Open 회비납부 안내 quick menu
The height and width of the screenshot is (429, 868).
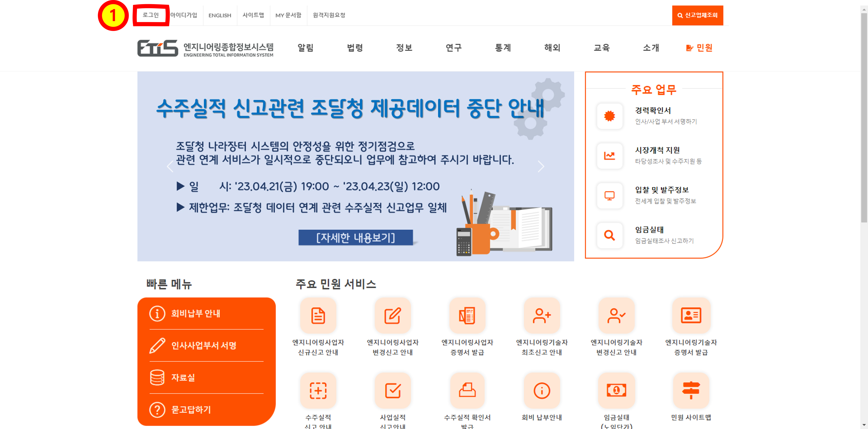coord(195,313)
